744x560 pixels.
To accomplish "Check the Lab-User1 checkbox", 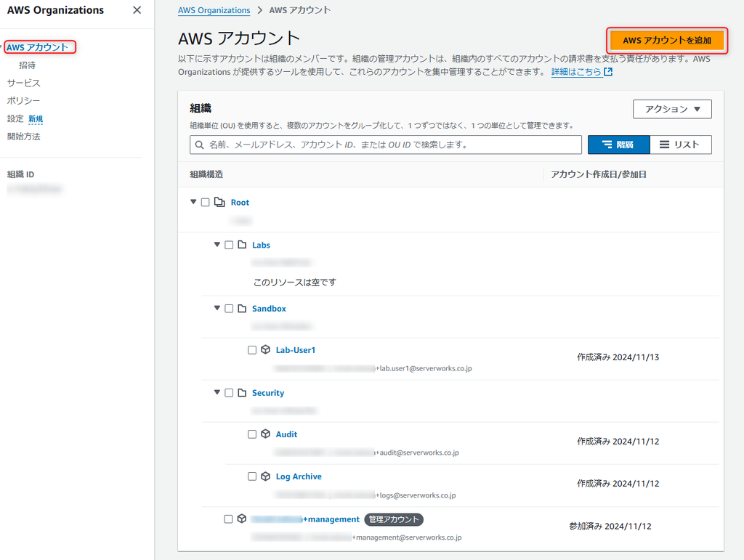I will click(252, 350).
